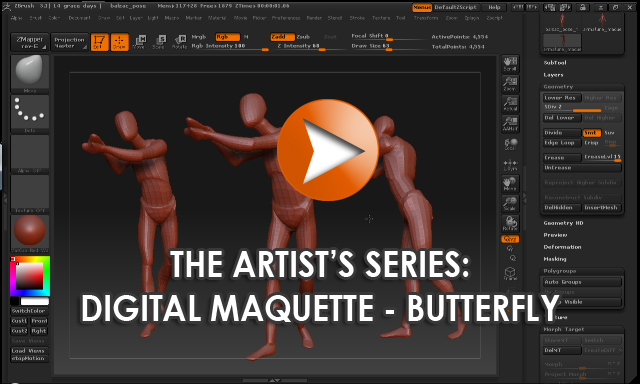Click the Front view button
640x384 pixels.
click(x=39, y=321)
